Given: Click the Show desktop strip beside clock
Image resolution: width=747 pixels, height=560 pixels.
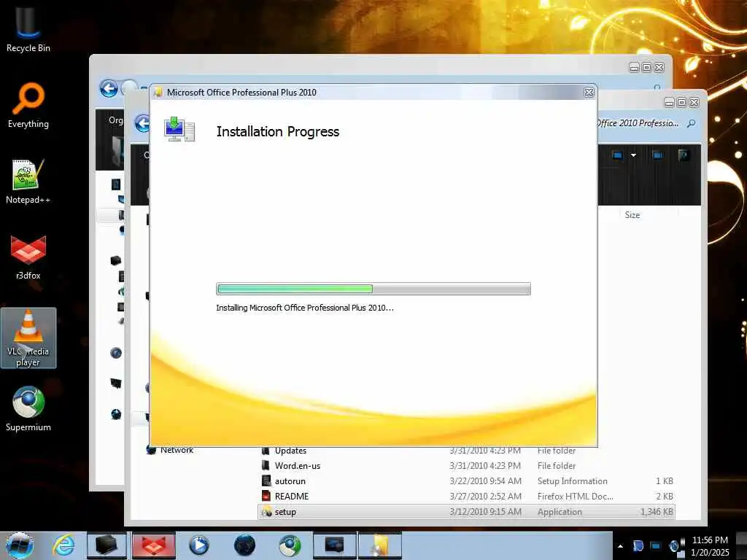Looking at the screenshot, I should point(741,545).
